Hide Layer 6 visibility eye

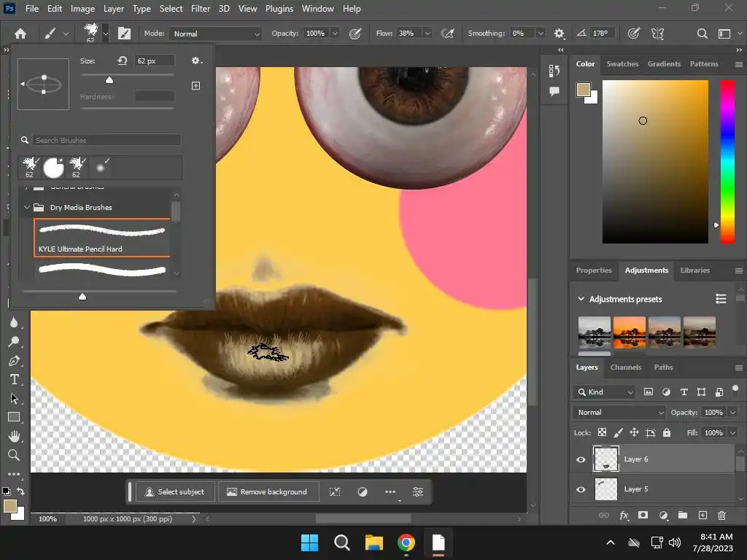581,459
